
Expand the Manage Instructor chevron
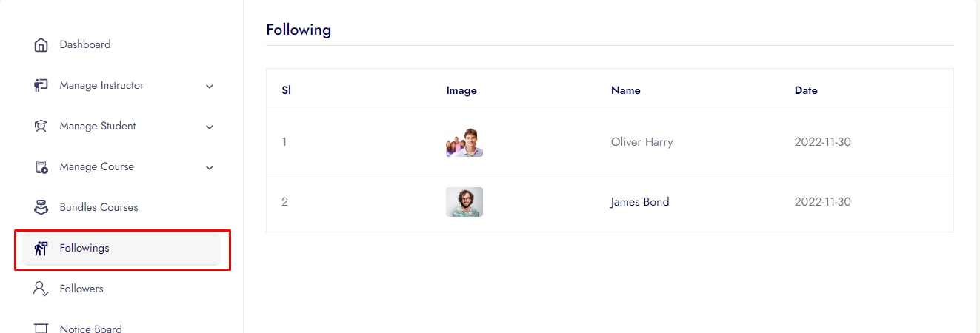(x=210, y=87)
